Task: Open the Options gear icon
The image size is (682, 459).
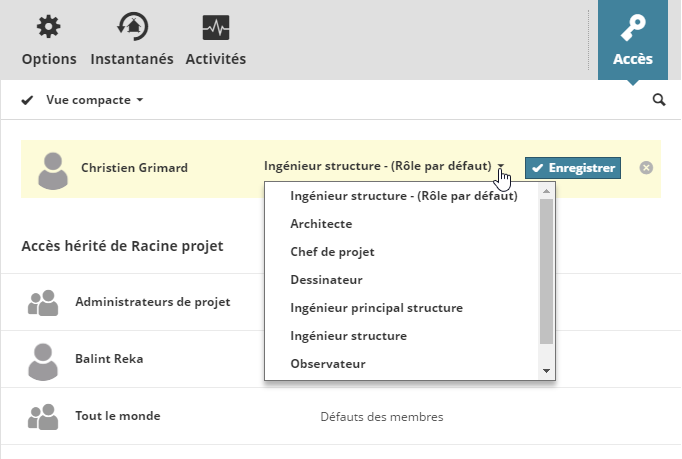Action: [x=48, y=27]
